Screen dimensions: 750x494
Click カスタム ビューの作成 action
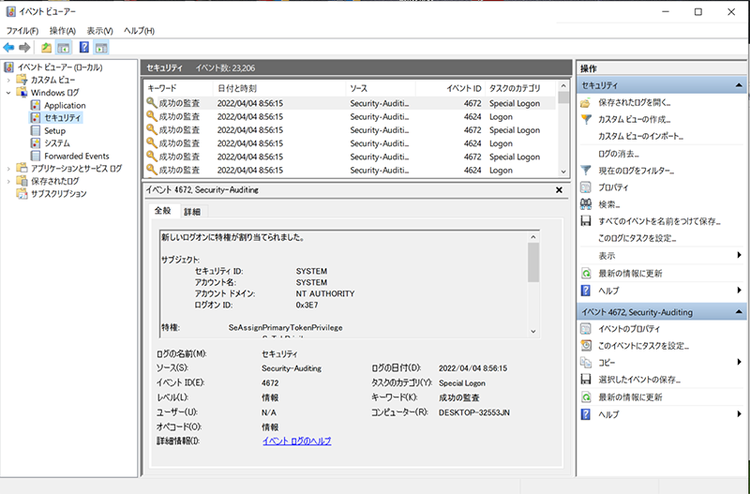click(634, 120)
